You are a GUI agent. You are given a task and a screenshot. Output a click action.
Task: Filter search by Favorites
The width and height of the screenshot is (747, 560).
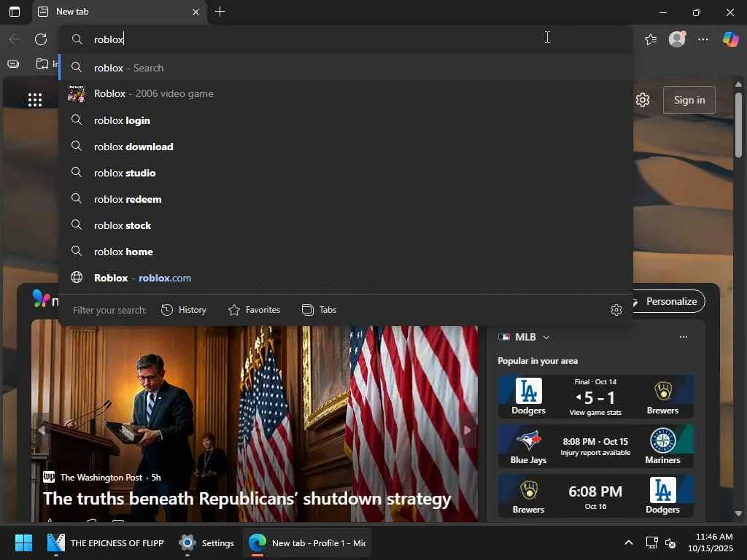(x=254, y=310)
